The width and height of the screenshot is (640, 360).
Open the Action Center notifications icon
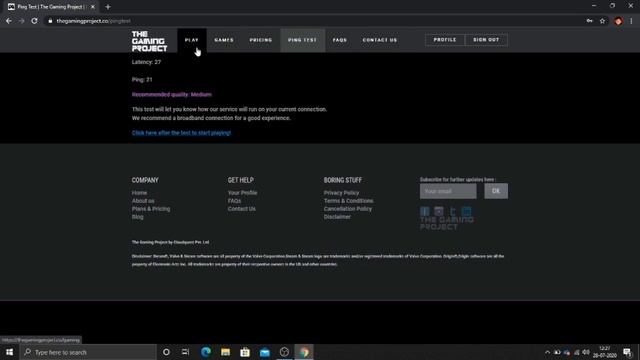click(627, 352)
